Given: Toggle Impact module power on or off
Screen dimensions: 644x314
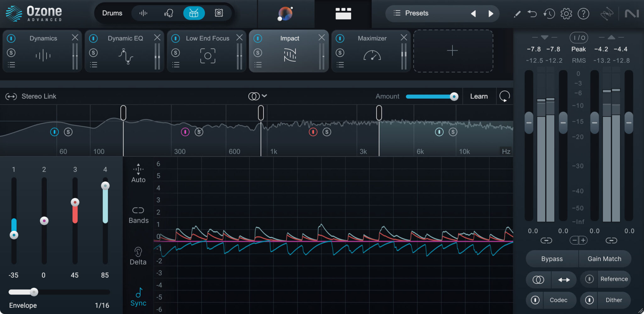Looking at the screenshot, I should [258, 38].
